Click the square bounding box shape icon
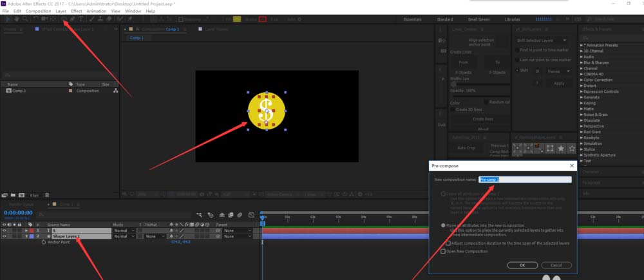The image size is (644, 280). (x=549, y=148)
